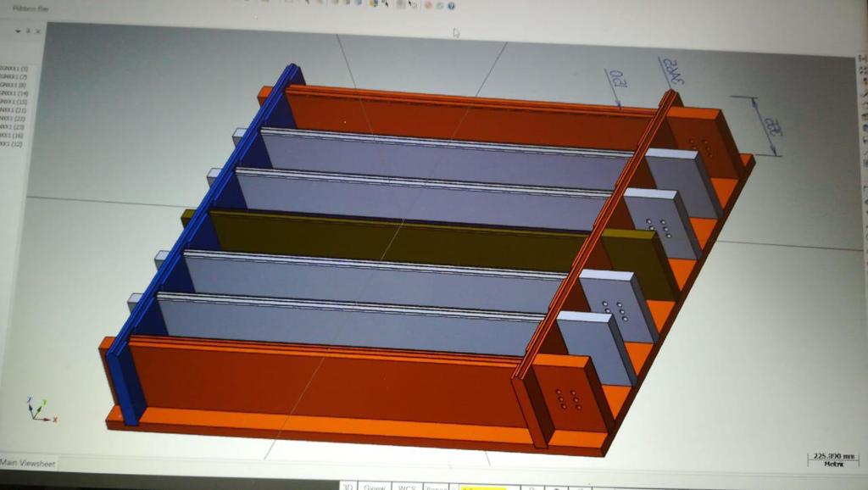Expand the GNXX1 (7) tree entry

coord(15,76)
